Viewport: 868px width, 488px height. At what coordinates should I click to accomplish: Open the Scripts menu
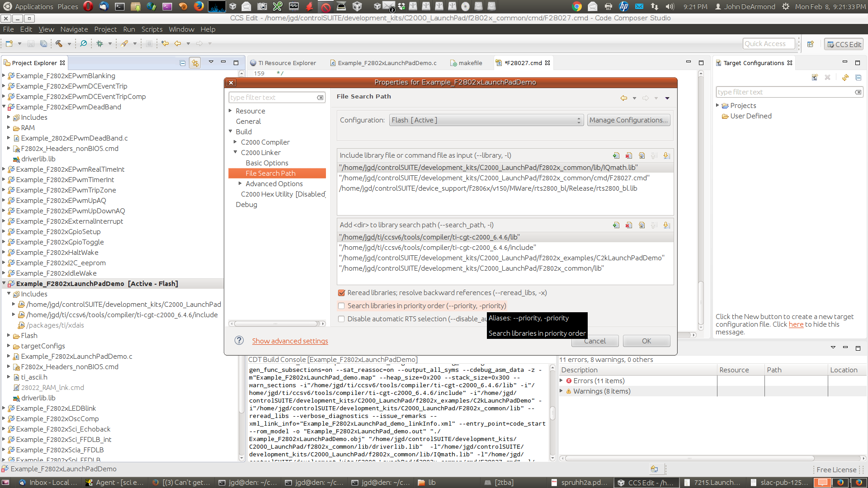click(152, 29)
